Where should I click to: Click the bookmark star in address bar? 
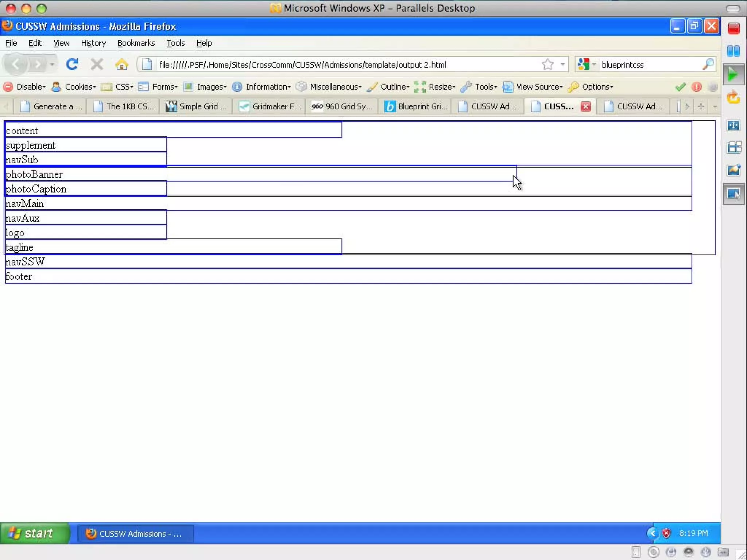(x=547, y=65)
